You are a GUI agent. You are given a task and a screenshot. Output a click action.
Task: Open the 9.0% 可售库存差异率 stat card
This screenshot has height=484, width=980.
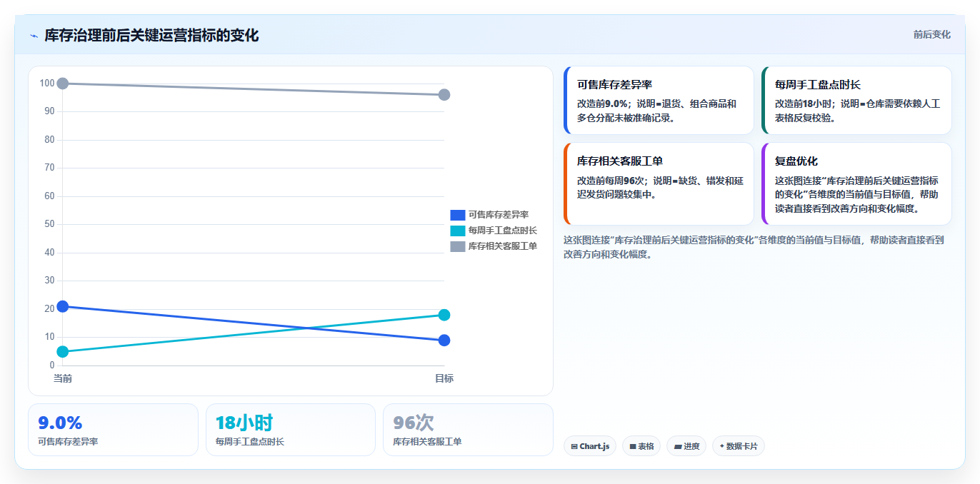click(113, 430)
